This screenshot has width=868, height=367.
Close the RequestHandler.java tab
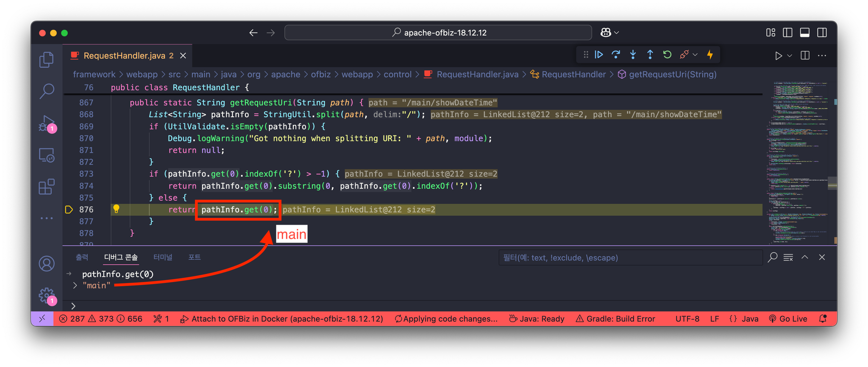(183, 55)
